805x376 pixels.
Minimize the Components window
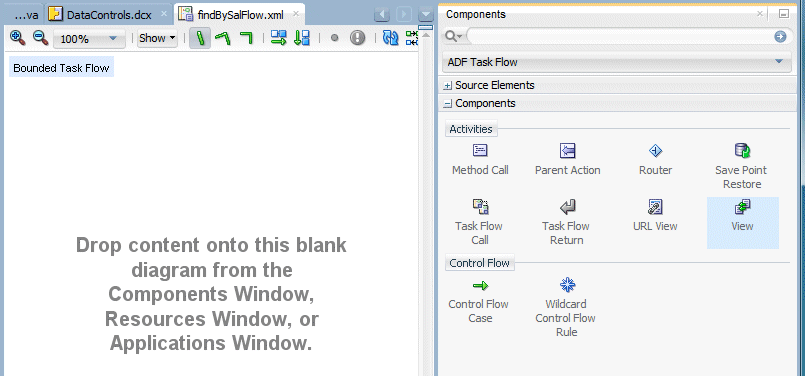click(x=783, y=14)
